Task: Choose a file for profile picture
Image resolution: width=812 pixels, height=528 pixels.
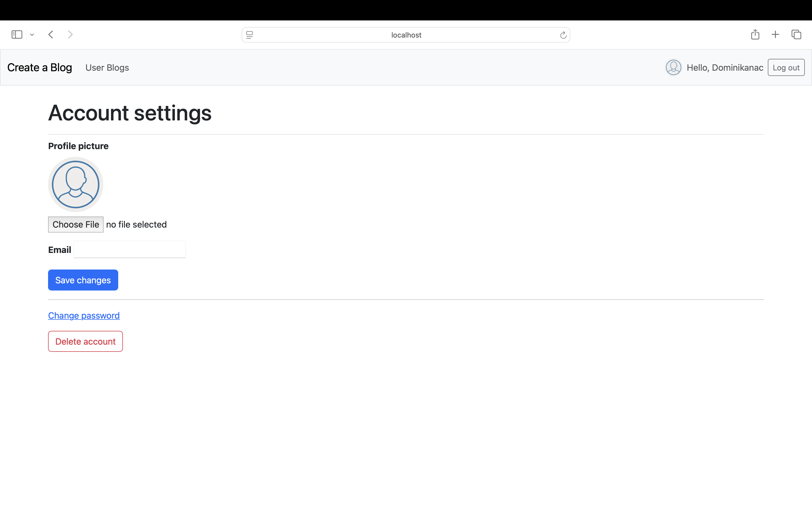Action: point(75,225)
